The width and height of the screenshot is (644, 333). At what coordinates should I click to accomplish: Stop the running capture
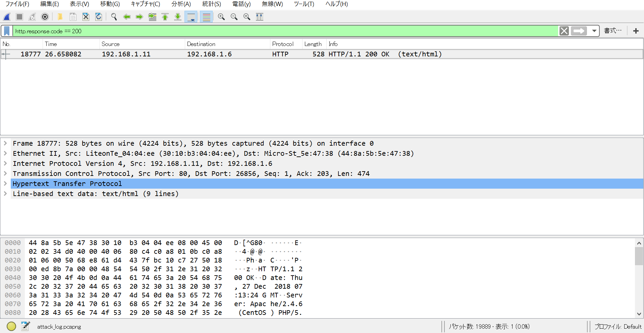[x=19, y=17]
